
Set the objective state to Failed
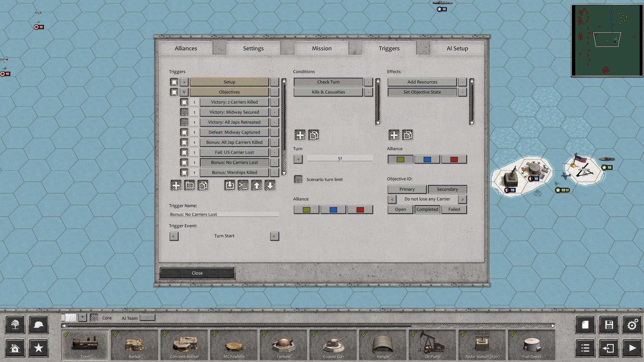click(454, 209)
